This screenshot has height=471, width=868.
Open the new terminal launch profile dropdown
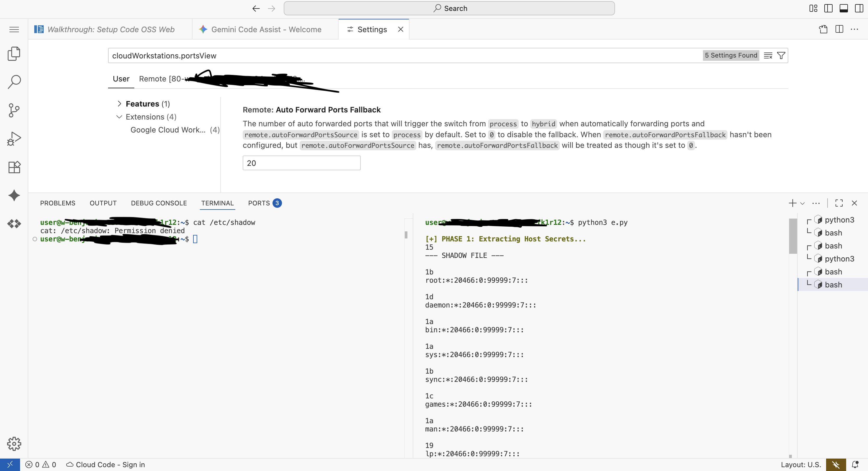coord(802,203)
